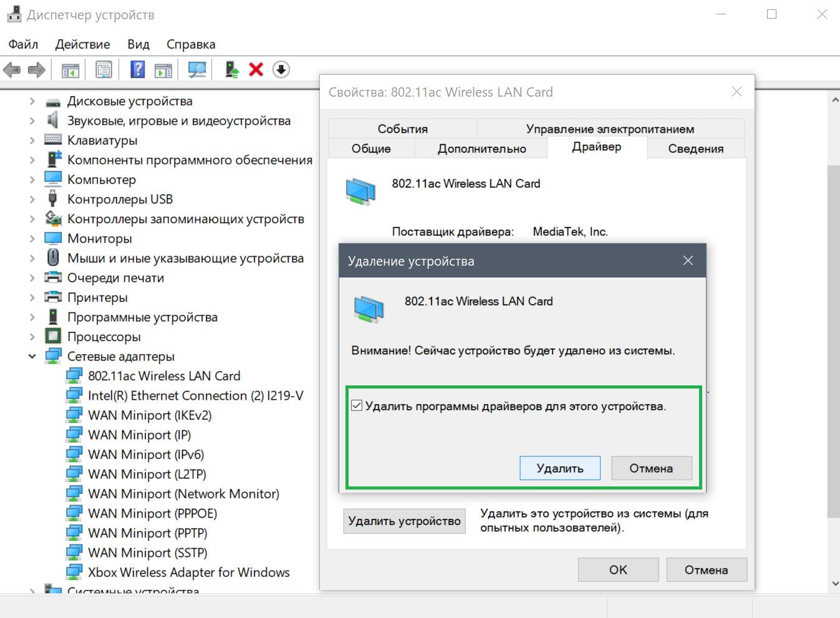The image size is (840, 618).
Task: Click the Forward arrow toolbar icon
Action: pos(37,70)
